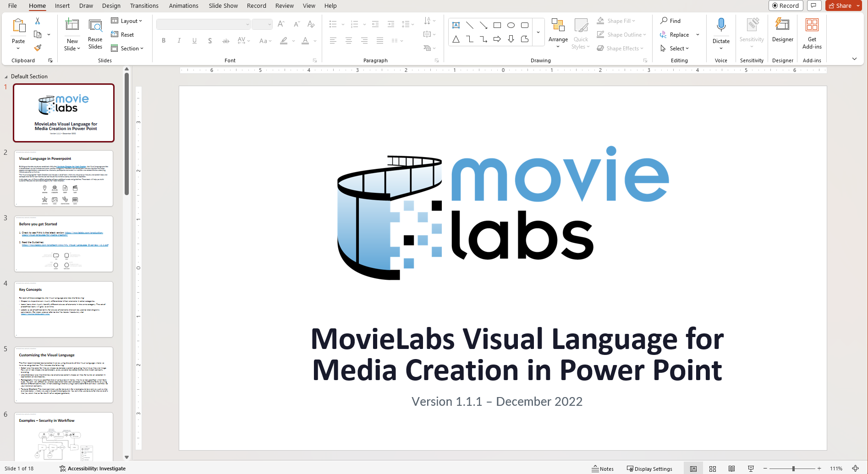The width and height of the screenshot is (868, 474).
Task: Click zoom in plus button
Action: pyautogui.click(x=819, y=469)
